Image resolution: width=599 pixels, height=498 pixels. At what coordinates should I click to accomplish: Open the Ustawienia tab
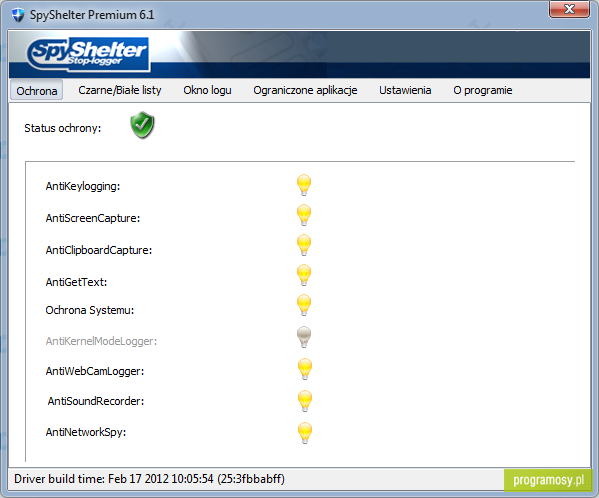(405, 90)
